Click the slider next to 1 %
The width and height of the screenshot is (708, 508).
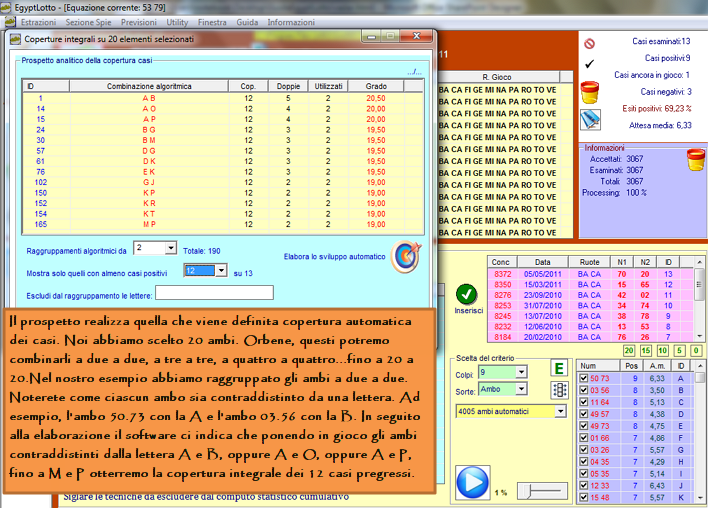tap(542, 490)
